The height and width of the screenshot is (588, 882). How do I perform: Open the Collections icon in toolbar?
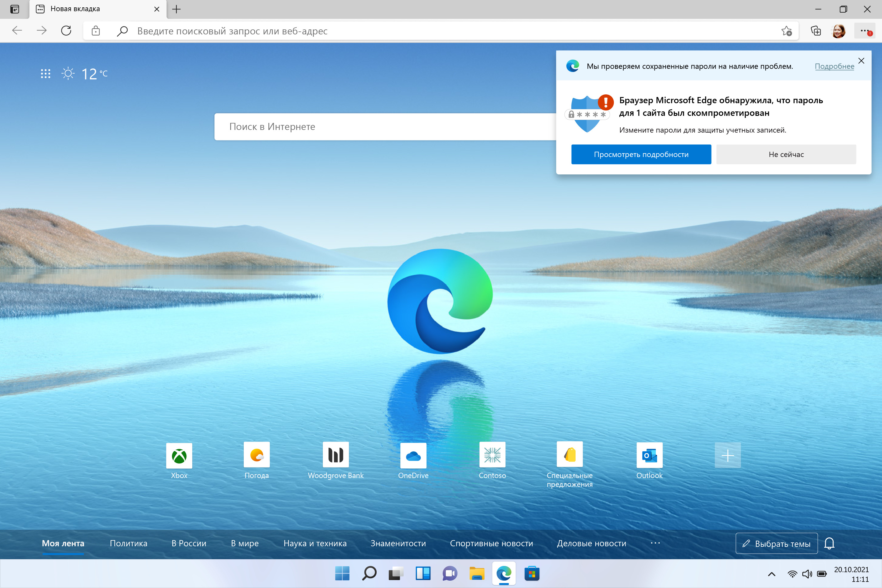pyautogui.click(x=816, y=31)
